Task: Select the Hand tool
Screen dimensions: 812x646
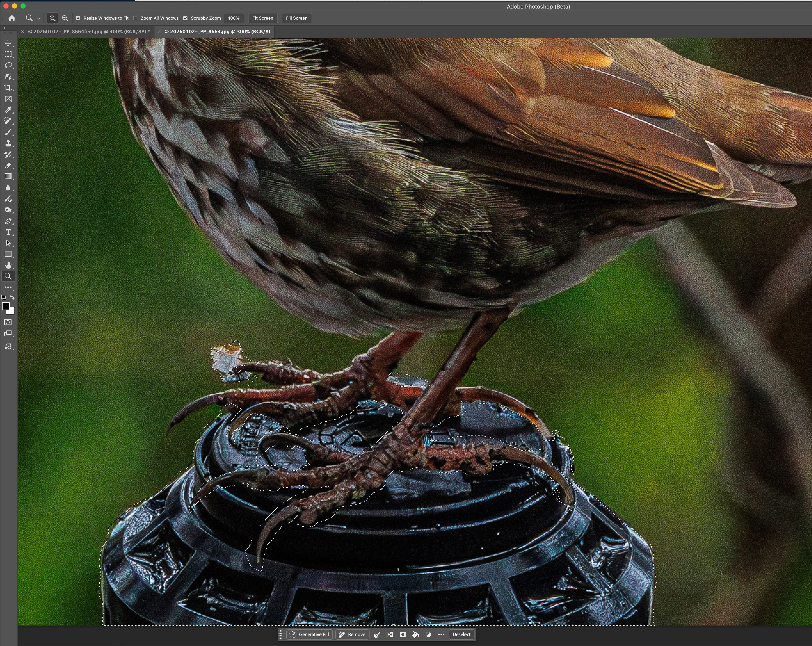Action: (8, 265)
